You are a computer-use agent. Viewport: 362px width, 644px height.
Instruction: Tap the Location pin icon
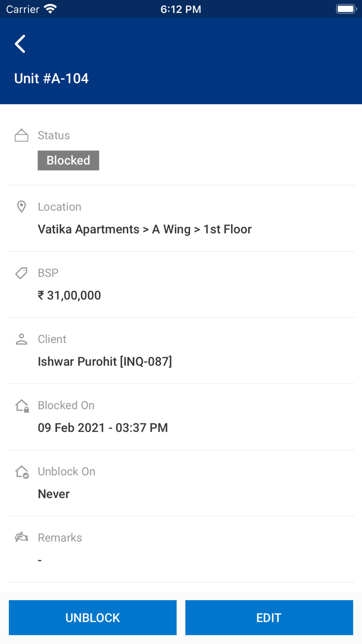click(21, 207)
